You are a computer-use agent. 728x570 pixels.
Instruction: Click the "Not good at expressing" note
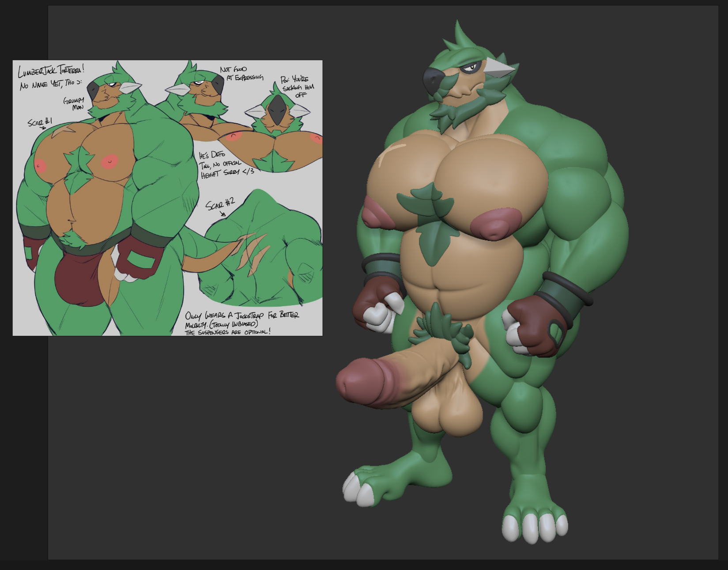point(241,73)
